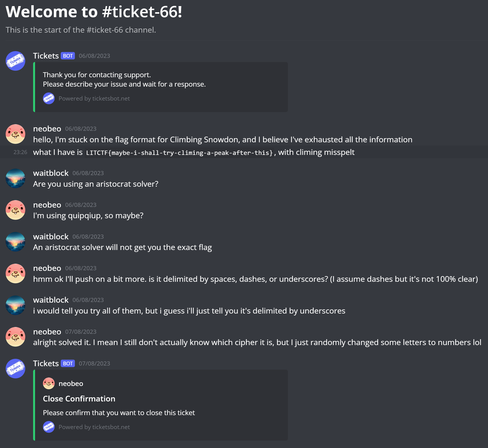
Task: Open waitblock's username above 'Are you using'
Action: (51, 173)
